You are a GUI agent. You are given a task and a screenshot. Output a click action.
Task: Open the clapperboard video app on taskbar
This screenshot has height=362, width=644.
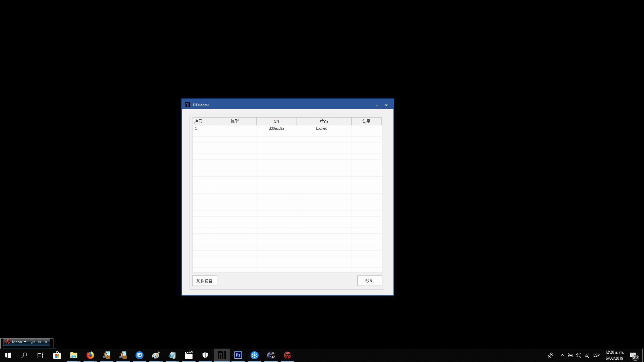(x=189, y=355)
